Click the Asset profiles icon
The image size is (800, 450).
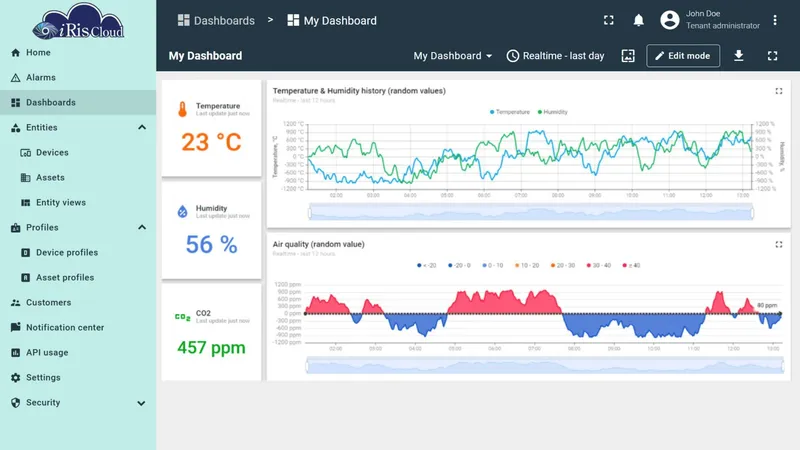(x=26, y=278)
